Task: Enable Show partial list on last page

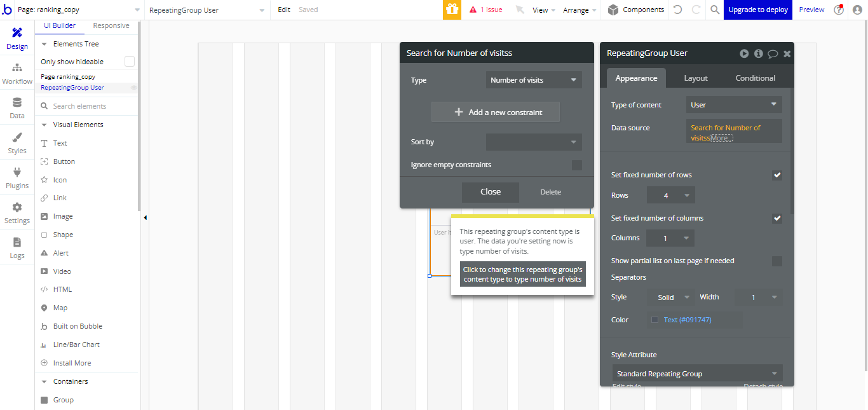Action: (777, 261)
